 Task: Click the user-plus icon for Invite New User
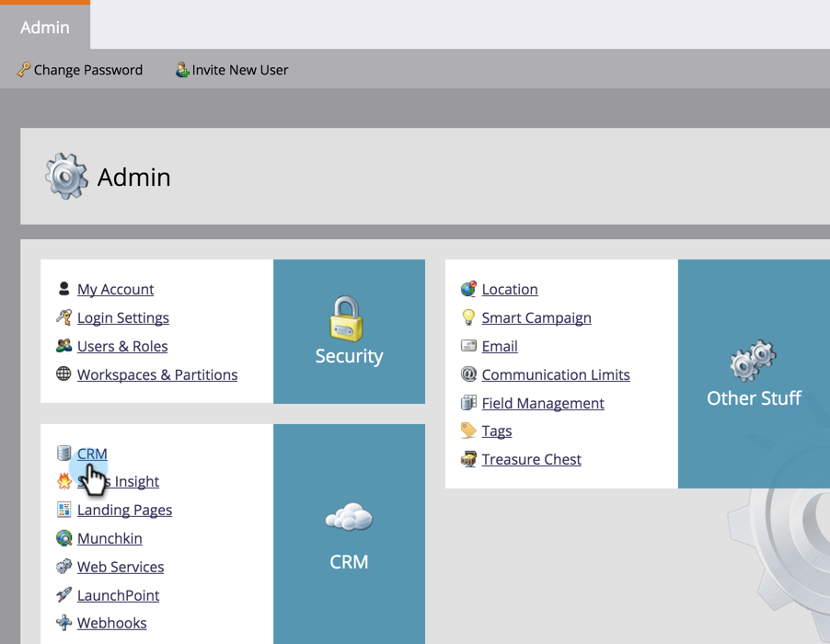click(182, 69)
